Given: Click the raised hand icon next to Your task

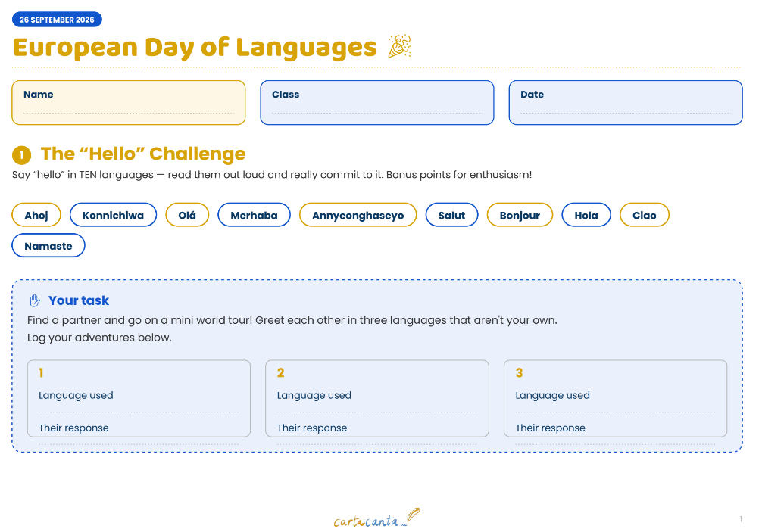Looking at the screenshot, I should (x=35, y=300).
